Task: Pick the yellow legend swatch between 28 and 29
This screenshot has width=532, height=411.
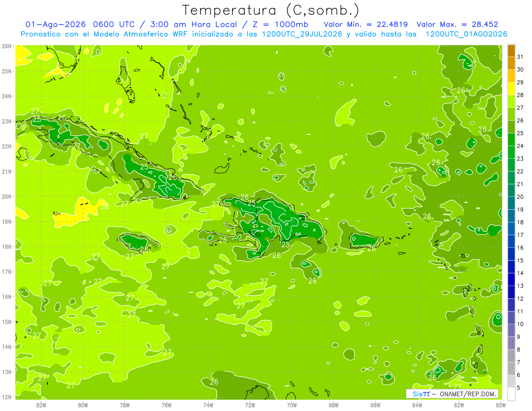Action: pos(511,89)
